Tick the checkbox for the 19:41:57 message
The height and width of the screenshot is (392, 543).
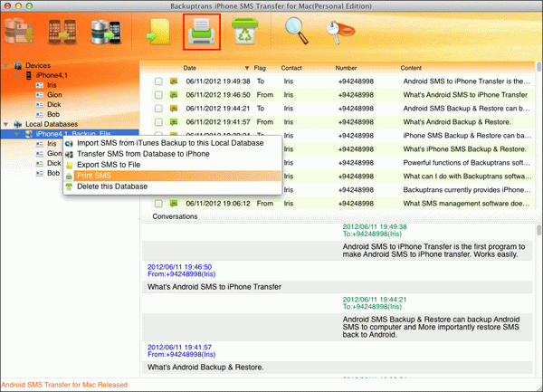tap(158, 122)
